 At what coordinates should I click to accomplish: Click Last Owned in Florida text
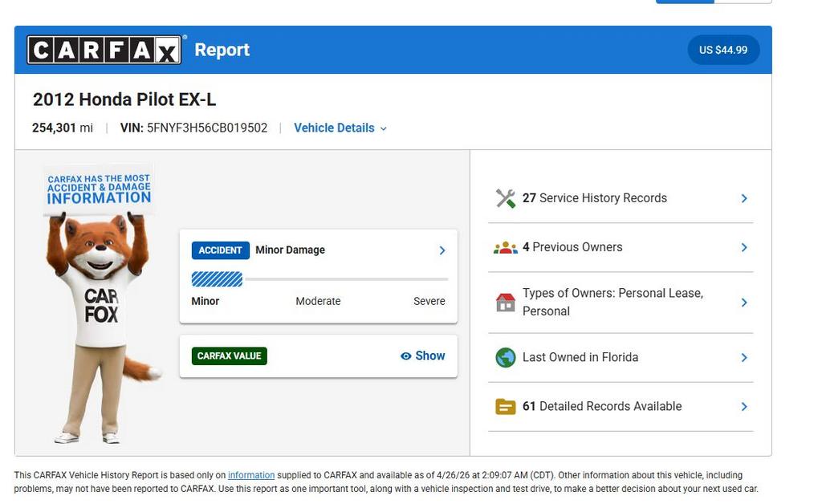[580, 357]
